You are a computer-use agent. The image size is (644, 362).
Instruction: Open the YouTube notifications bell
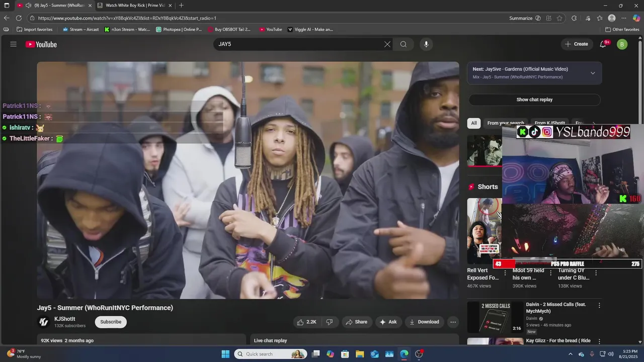(603, 44)
